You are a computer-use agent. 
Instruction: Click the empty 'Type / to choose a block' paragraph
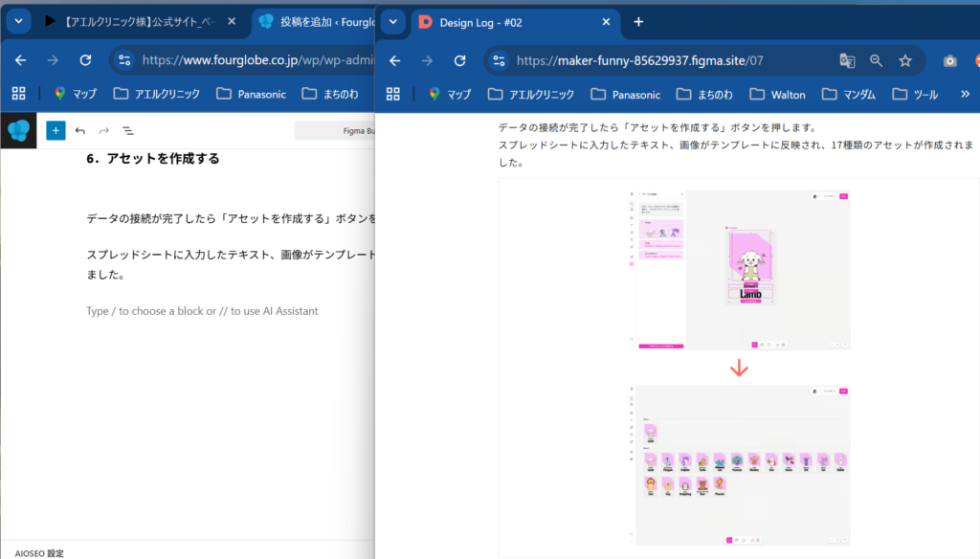coord(201,311)
